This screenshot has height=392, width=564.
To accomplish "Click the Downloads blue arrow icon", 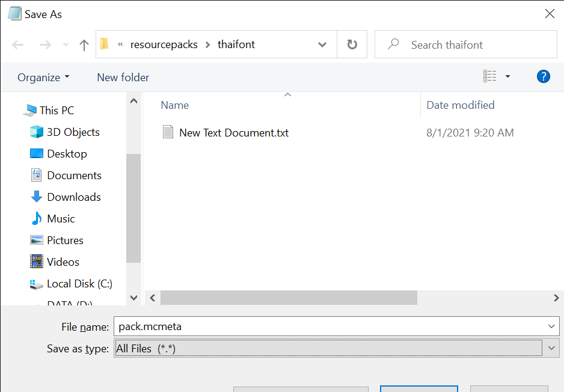I will point(36,197).
